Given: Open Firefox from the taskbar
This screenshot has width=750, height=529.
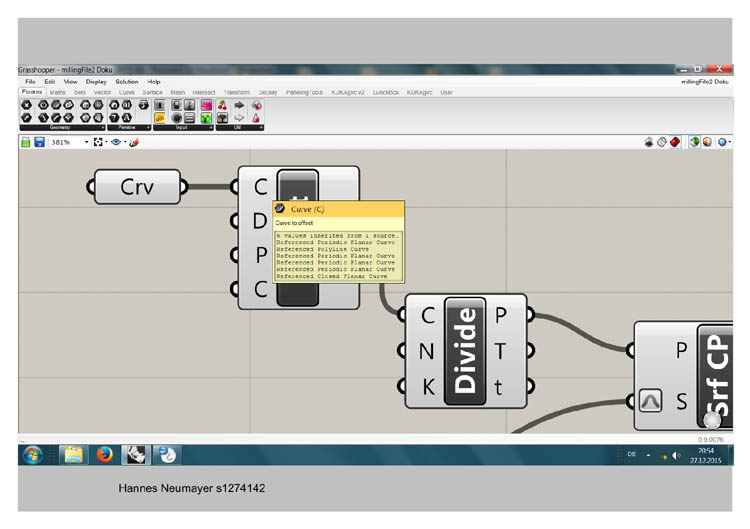Looking at the screenshot, I should [x=104, y=455].
